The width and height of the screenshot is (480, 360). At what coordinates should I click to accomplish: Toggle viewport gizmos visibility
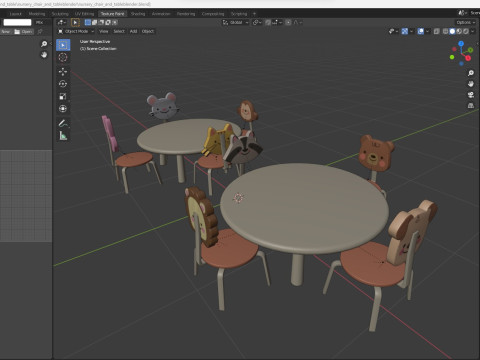[405, 31]
